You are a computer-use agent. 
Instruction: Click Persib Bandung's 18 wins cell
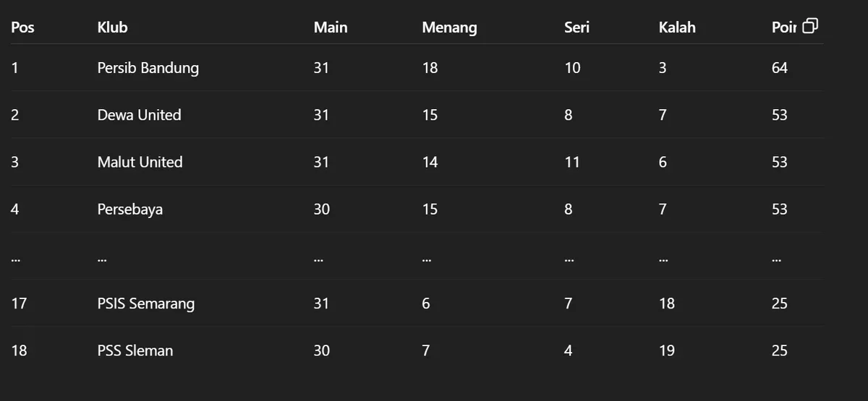430,68
